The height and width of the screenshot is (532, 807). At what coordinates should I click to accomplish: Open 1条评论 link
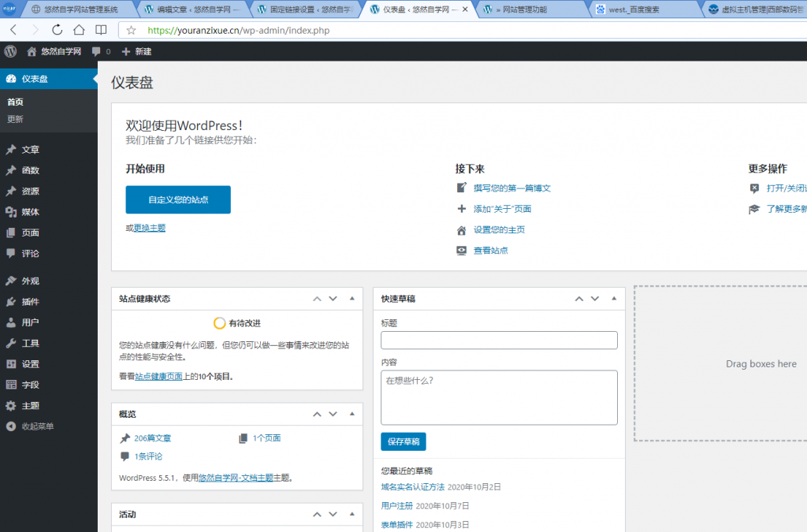tap(148, 457)
